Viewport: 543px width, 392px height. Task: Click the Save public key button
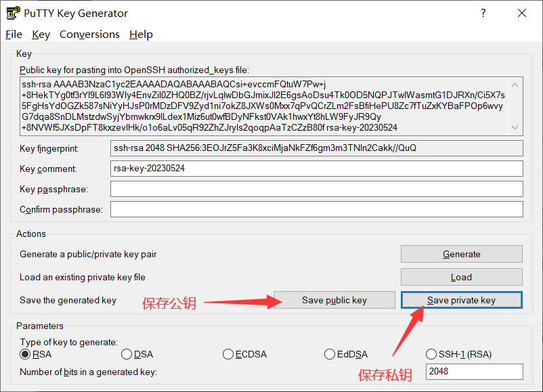334,300
